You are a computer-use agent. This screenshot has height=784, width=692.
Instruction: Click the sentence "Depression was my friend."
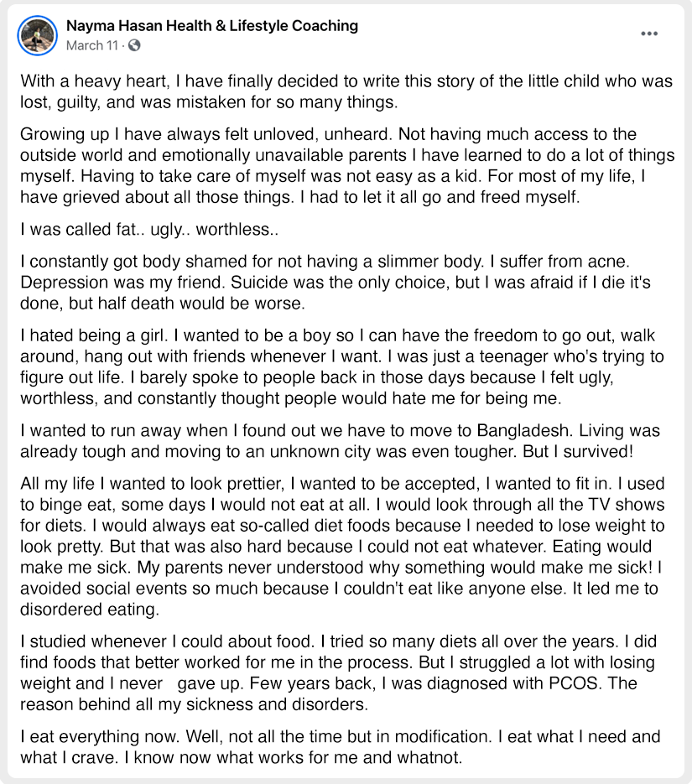click(123, 283)
